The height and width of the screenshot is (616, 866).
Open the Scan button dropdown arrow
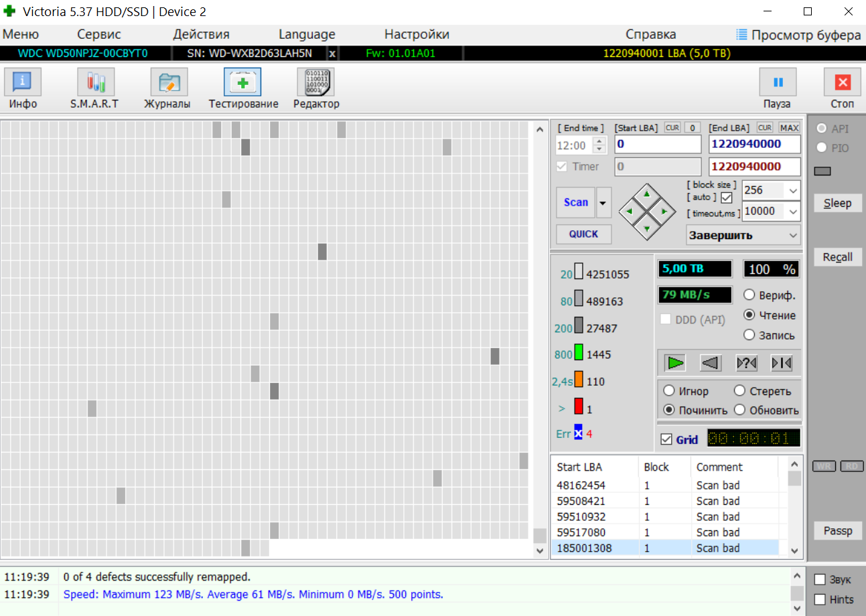(x=603, y=202)
